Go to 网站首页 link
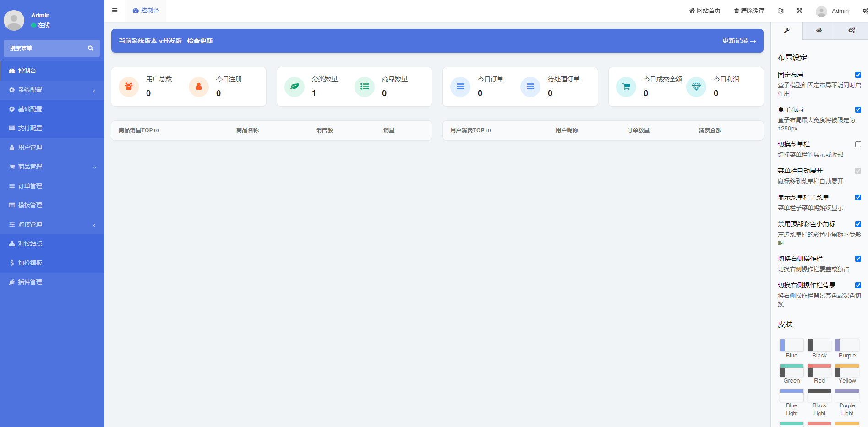 (x=704, y=11)
